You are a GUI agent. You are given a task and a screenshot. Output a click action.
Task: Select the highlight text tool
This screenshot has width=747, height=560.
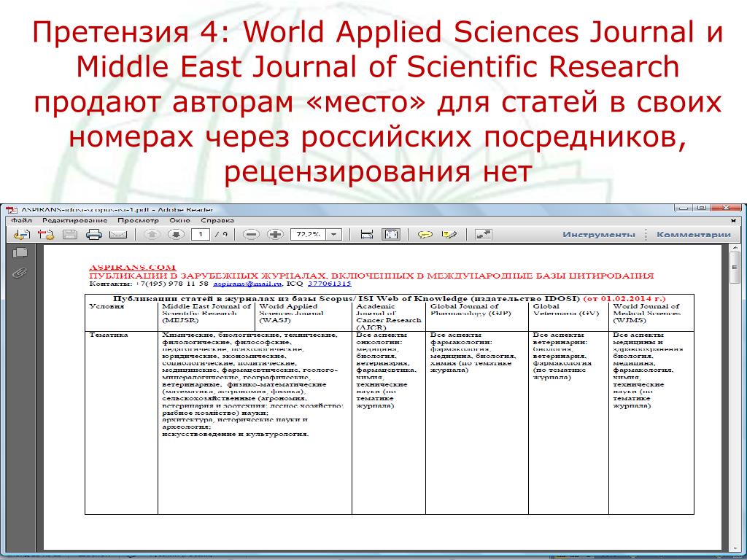point(449,234)
